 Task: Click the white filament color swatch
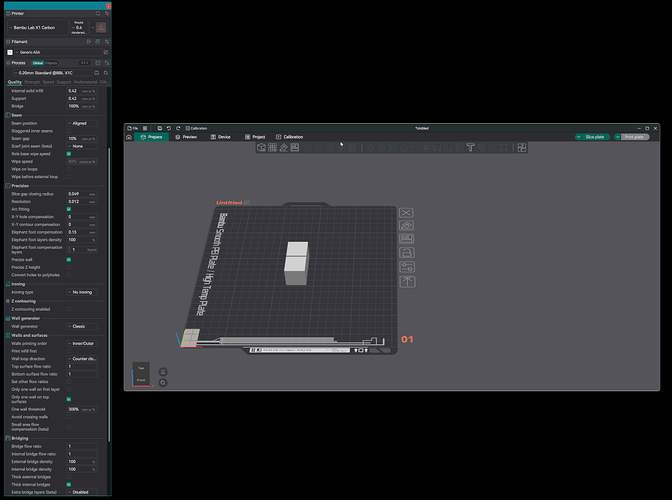(10, 52)
